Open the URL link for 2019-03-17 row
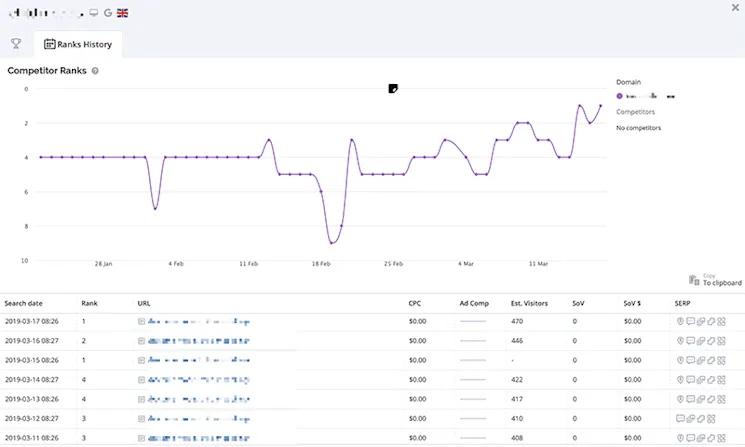Viewport: 745px width, 447px height. point(198,322)
